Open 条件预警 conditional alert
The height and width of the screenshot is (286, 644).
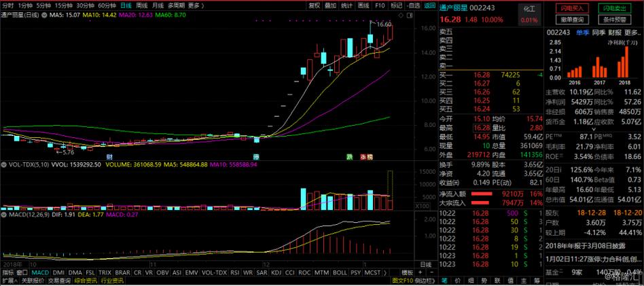[x=613, y=19]
